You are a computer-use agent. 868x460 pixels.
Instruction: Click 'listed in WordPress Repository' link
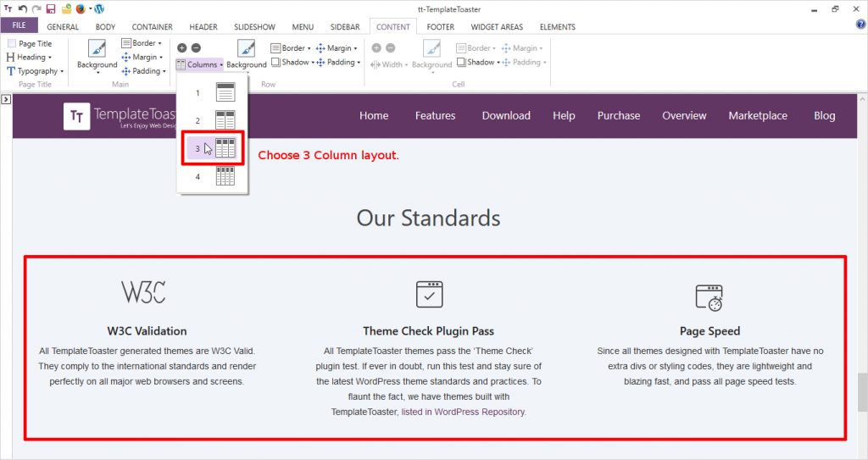pos(463,412)
